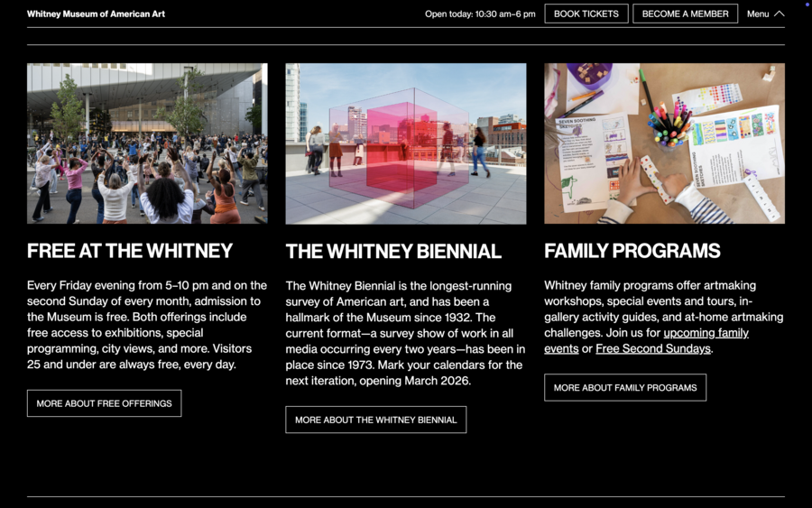This screenshot has height=508, width=812.
Task: Click the 'Whitney family programs offer artmaking' paragraph
Action: click(664, 317)
